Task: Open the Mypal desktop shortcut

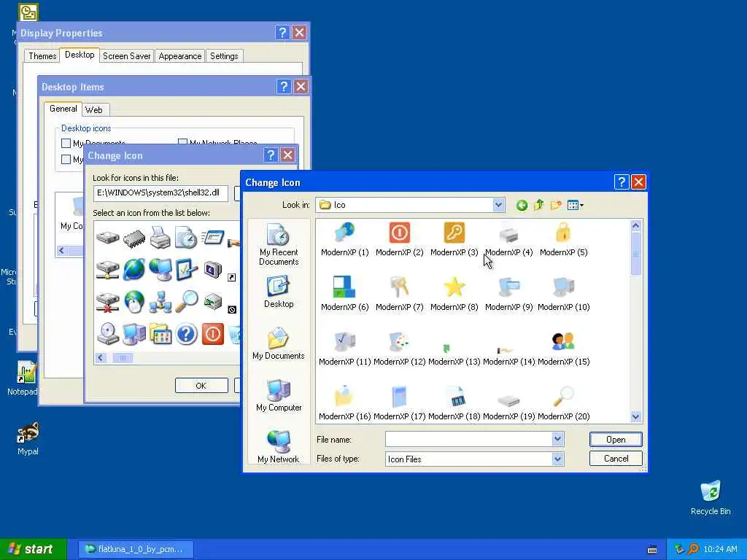Action: coord(28,438)
